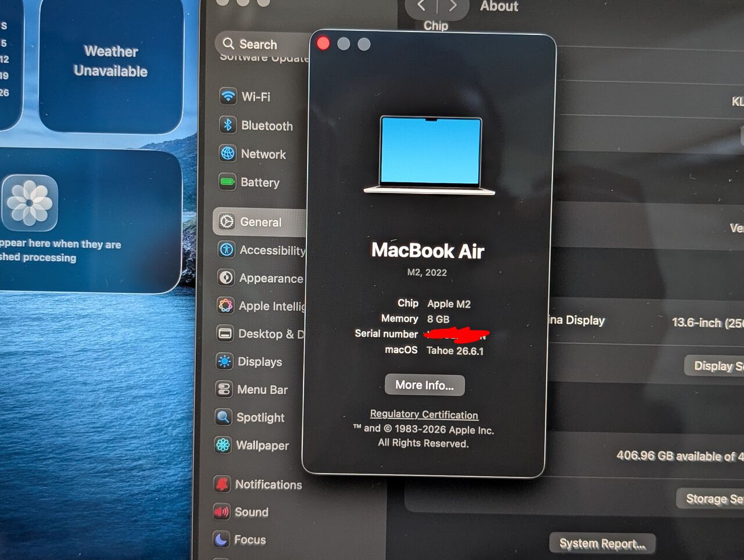The height and width of the screenshot is (560, 744).
Task: Click the System Report... button
Action: click(602, 544)
